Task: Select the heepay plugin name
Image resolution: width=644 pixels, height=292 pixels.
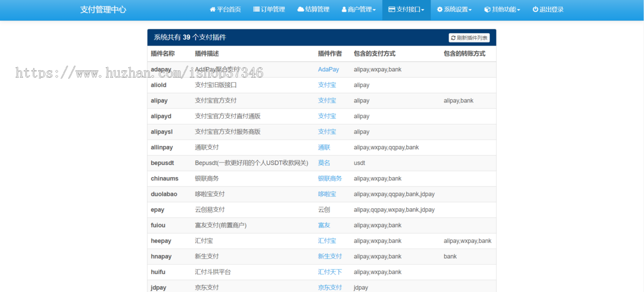Action: (161, 240)
